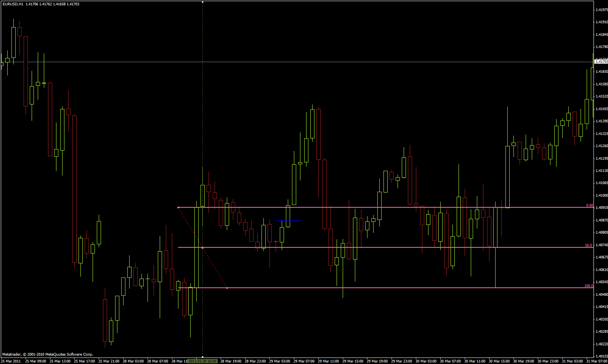Click the 1.41780 price axis label

click(602, 47)
